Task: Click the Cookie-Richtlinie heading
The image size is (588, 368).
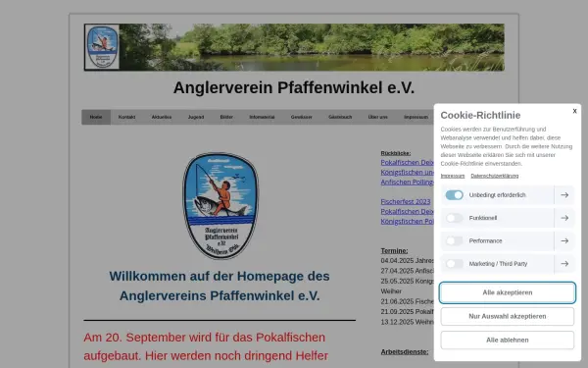Action: 480,115
